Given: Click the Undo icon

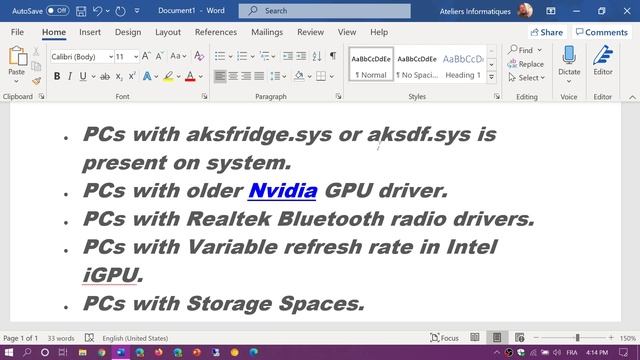Looking at the screenshot, I should pyautogui.click(x=97, y=11).
